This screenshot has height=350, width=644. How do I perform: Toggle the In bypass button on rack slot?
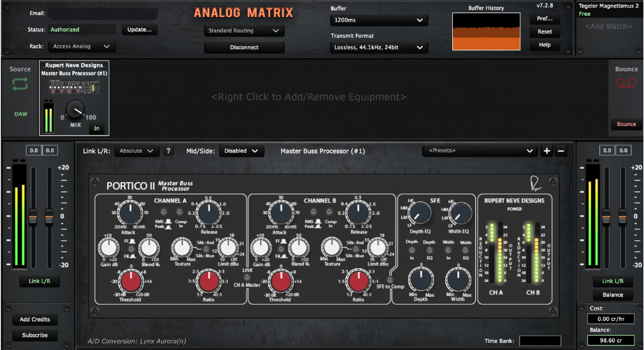pos(96,128)
